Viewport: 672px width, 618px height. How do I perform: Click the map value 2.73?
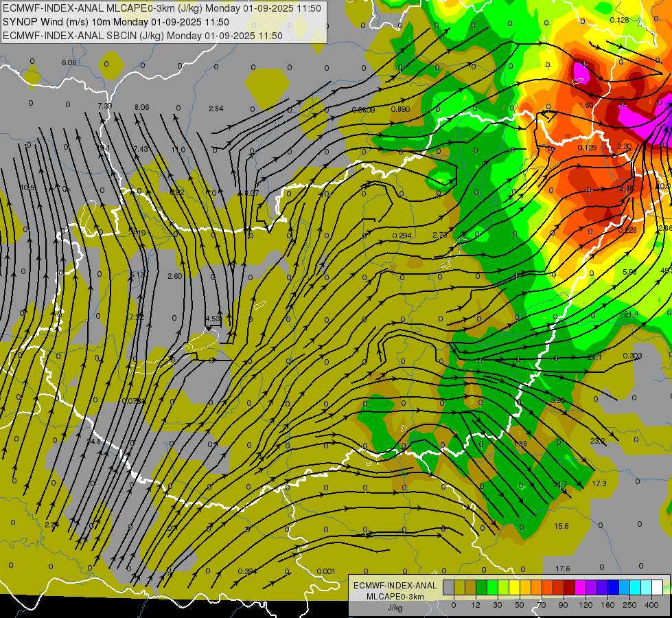tap(440, 235)
